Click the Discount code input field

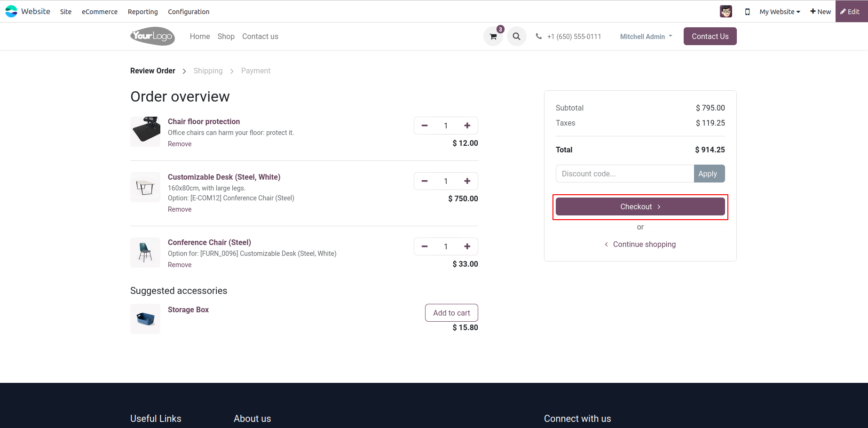(624, 174)
